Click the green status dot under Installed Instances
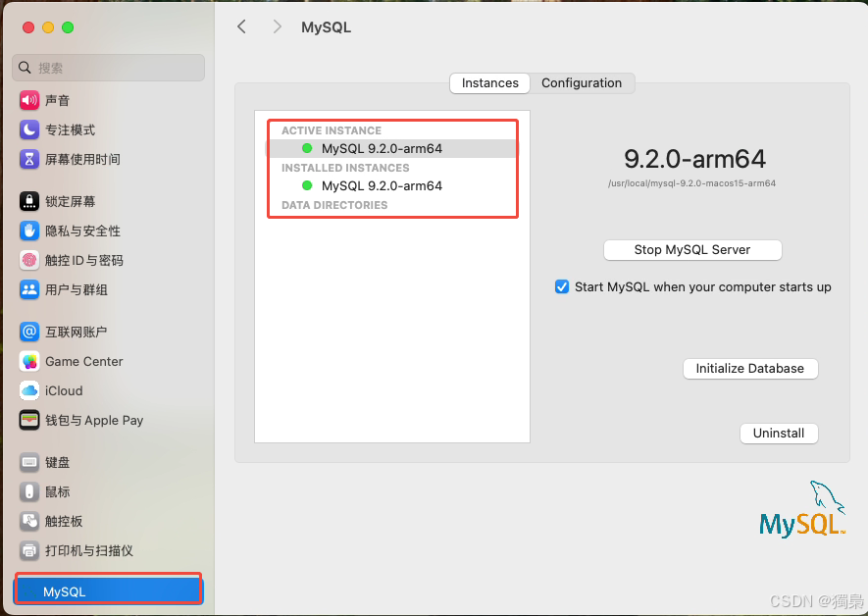 point(307,185)
